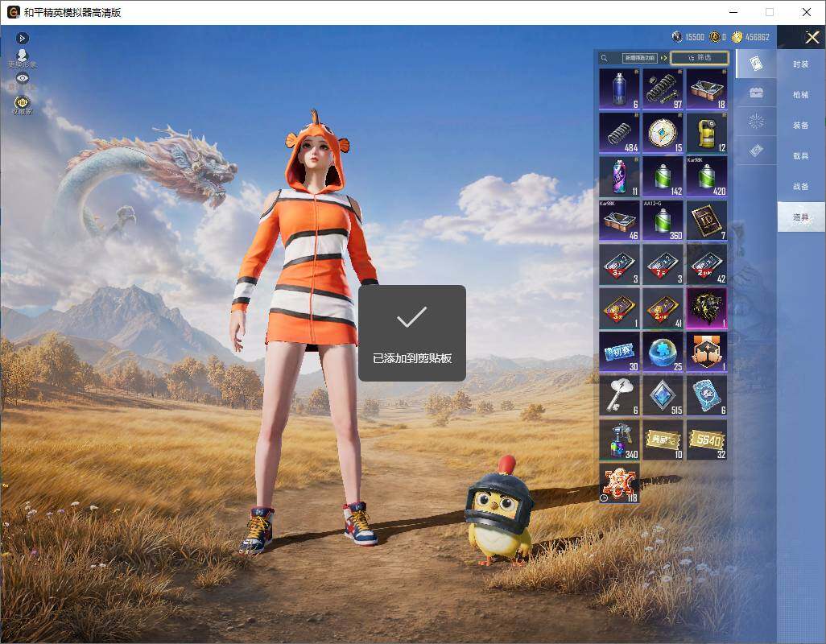
Task: Go to the 战备 tab
Action: [801, 187]
